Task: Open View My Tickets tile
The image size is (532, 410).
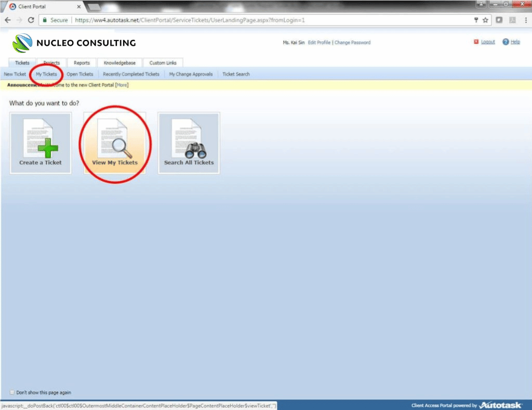Action: pos(115,142)
